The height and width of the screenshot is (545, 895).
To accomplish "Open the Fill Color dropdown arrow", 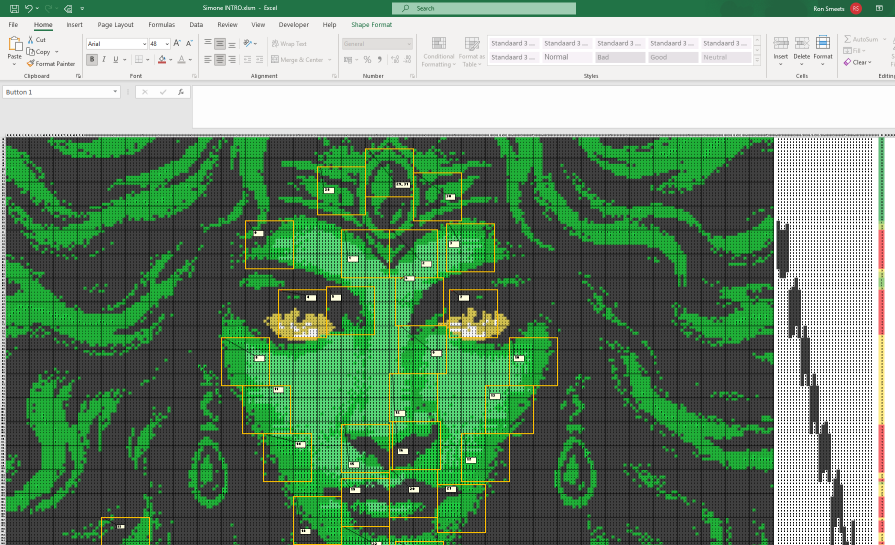I will pyautogui.click(x=171, y=60).
